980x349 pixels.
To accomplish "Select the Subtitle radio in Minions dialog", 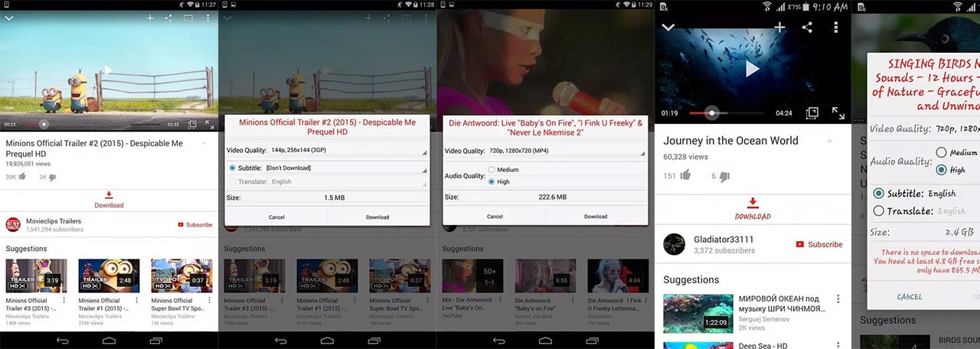I will [x=232, y=168].
